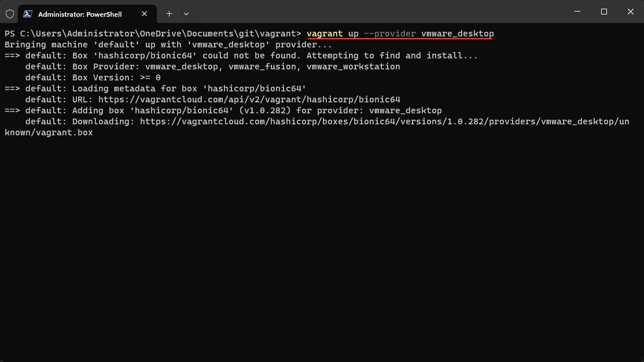Close the Administrator: PowerShell tab
The height and width of the screenshot is (362, 644).
[x=144, y=14]
